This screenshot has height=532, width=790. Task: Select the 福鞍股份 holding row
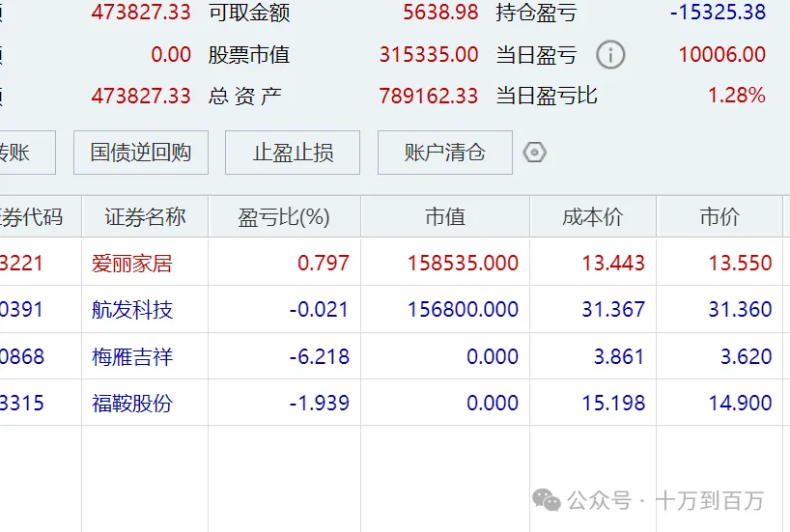pos(132,403)
